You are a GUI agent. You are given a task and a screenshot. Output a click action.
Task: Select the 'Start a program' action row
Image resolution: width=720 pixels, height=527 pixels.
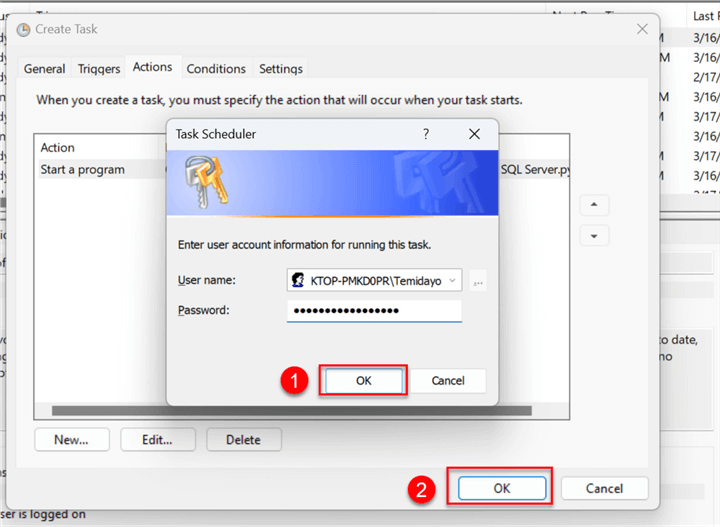(x=102, y=169)
